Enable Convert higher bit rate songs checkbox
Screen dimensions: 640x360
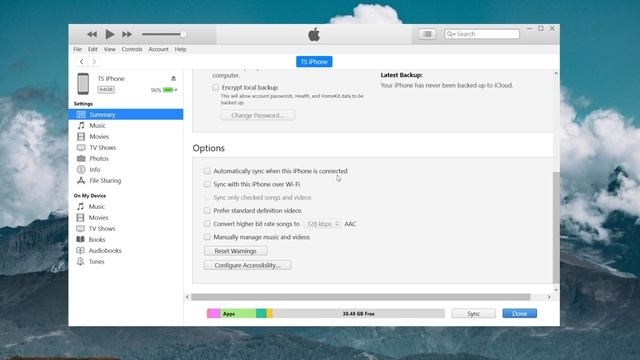(x=207, y=224)
